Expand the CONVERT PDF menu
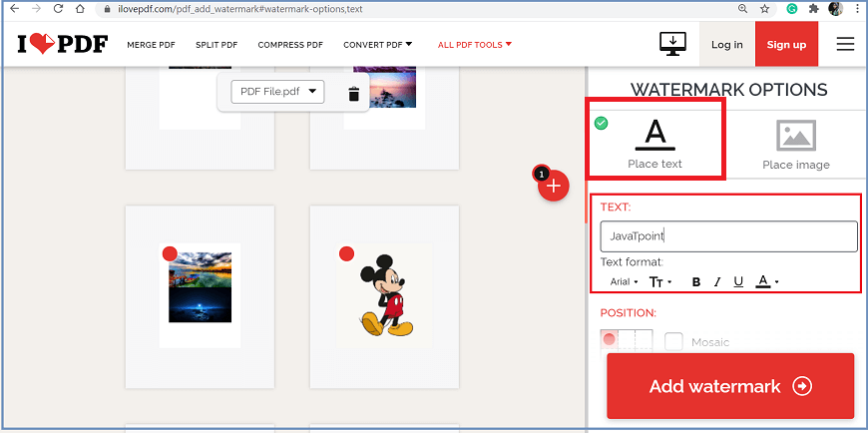 pyautogui.click(x=377, y=45)
